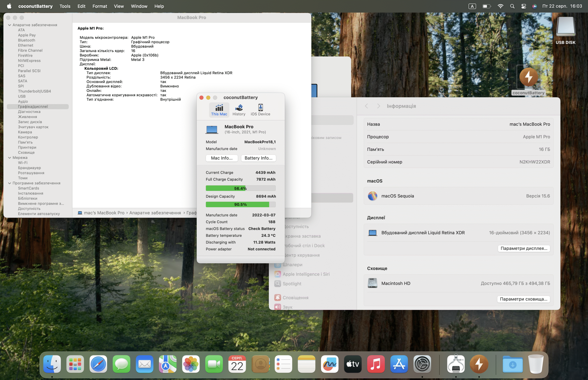Click the Siri icon in menu bar

tap(534, 6)
